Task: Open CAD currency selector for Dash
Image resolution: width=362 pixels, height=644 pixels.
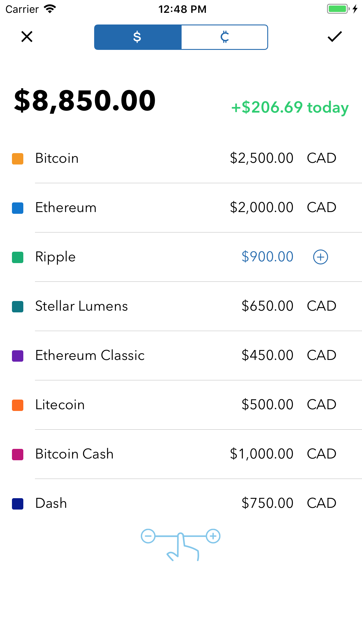Action: pos(321,503)
